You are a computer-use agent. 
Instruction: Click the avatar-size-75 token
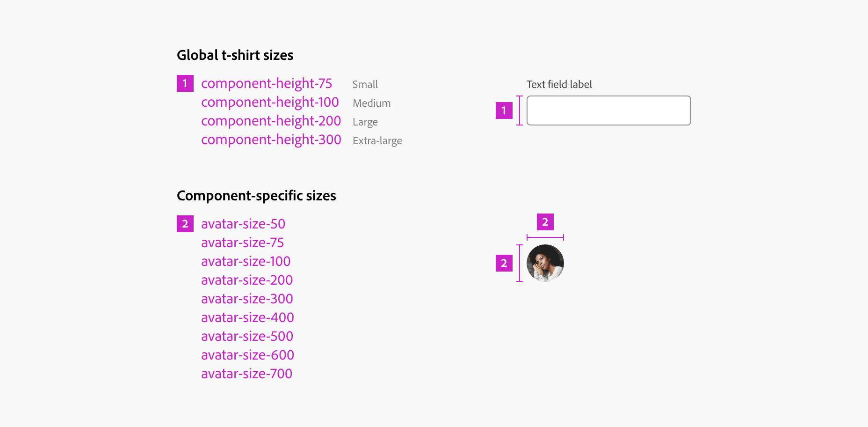click(242, 243)
